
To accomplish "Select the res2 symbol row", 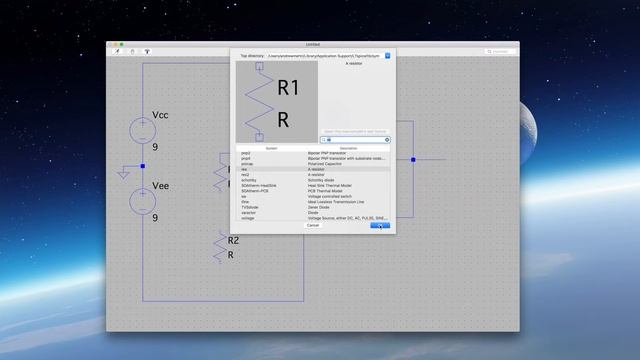I will [313, 175].
